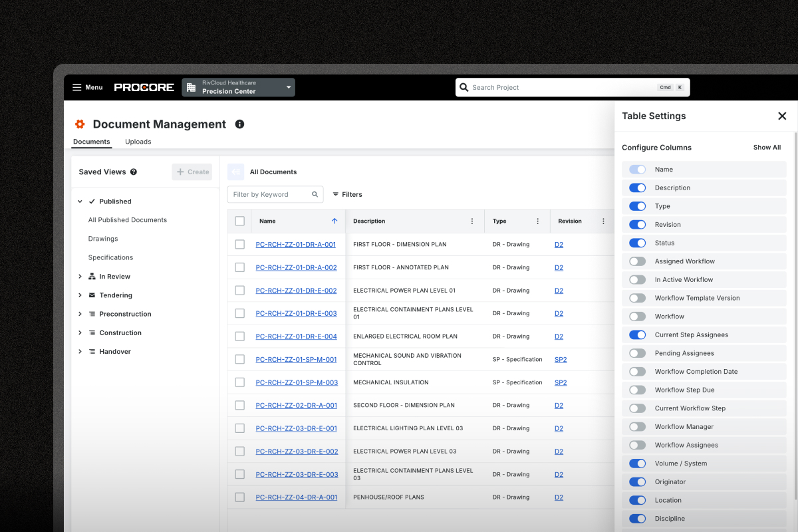798x532 pixels.
Task: Click the keyword filter search icon
Action: pyautogui.click(x=315, y=194)
